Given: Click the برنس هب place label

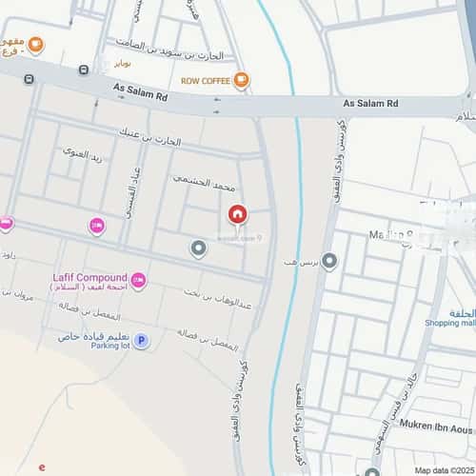Looking at the screenshot, I should click(301, 263).
